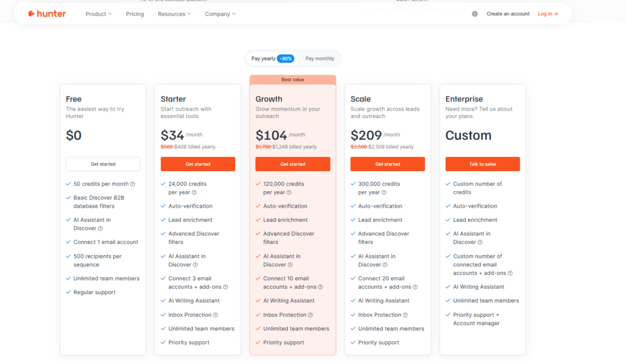626x364 pixels.
Task: Click "Regular support" on Free plan
Action: tap(95, 293)
